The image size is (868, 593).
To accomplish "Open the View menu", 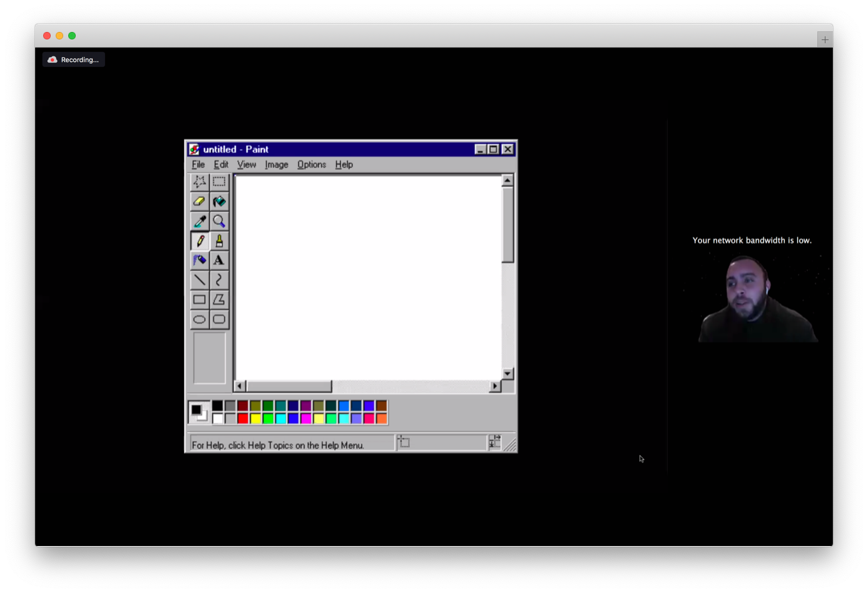I will click(247, 165).
